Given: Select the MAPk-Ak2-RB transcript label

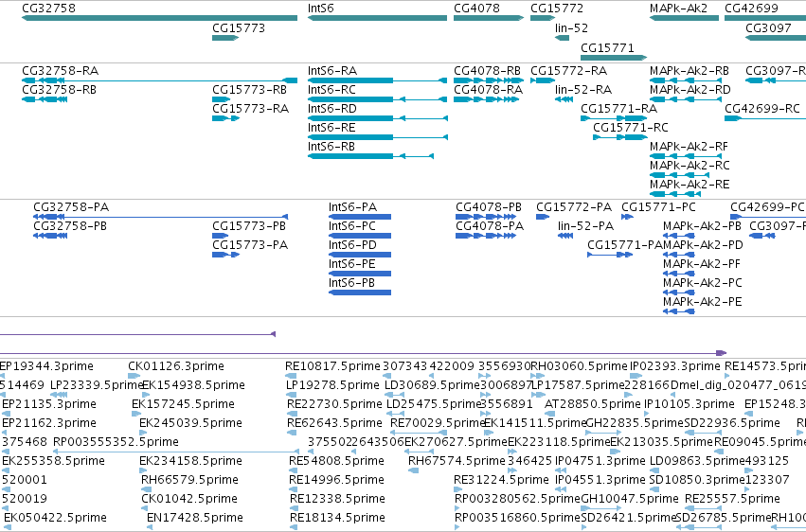Looking at the screenshot, I should coord(690,70).
